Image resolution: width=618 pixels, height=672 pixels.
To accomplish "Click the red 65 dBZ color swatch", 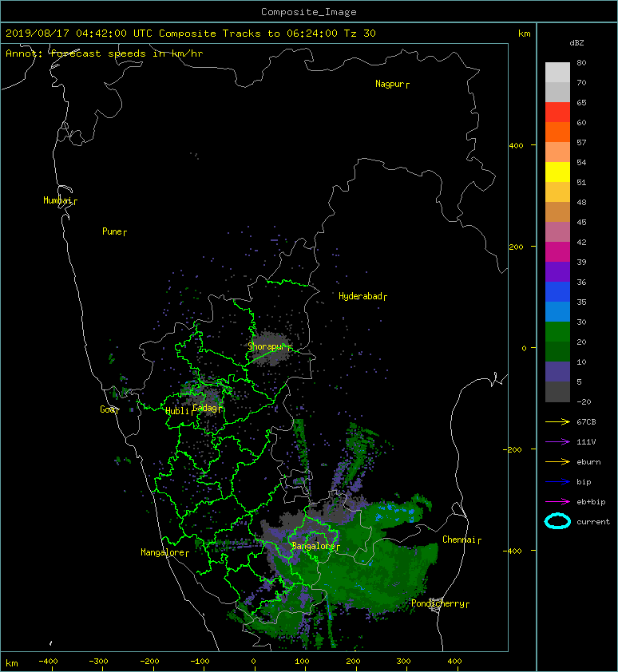I will (557, 112).
